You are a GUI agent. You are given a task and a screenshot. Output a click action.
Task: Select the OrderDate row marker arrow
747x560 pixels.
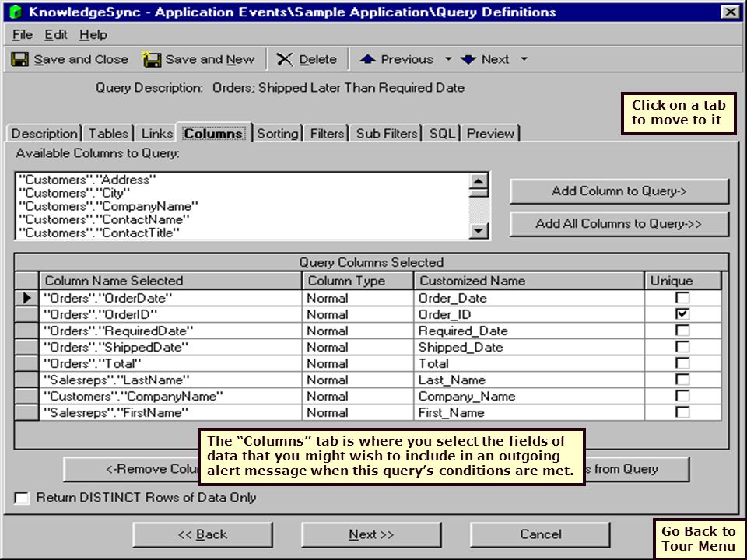pyautogui.click(x=26, y=298)
